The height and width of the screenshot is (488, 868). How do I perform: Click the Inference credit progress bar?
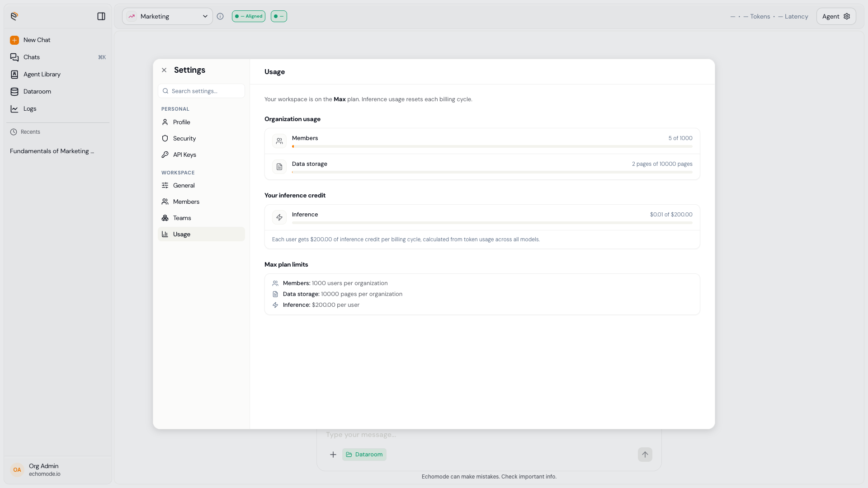(x=492, y=223)
